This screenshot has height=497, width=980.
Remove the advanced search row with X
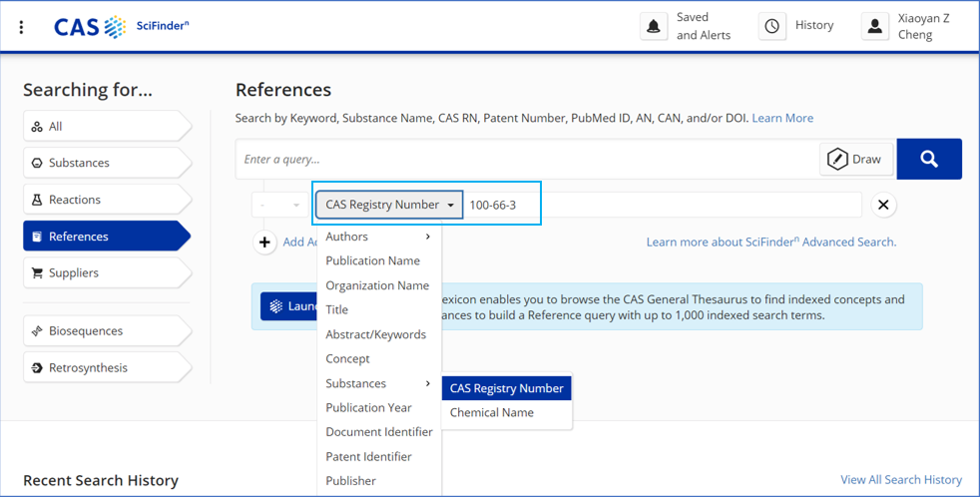(883, 205)
